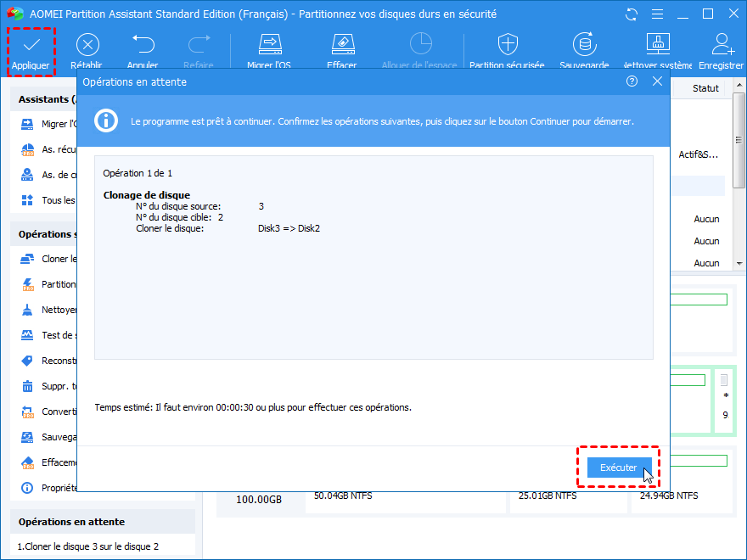This screenshot has height=560, width=747.
Task: Close the Opérations en attente dialog
Action: 657,81
